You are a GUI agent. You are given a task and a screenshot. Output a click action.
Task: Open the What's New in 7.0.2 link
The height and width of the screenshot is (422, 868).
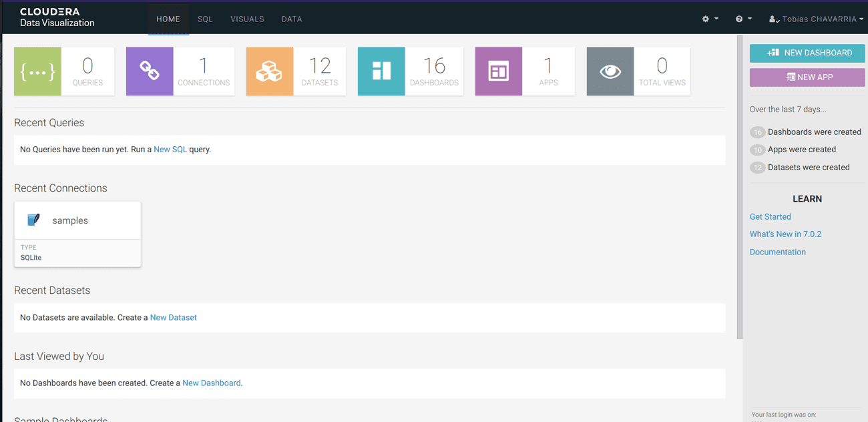785,234
